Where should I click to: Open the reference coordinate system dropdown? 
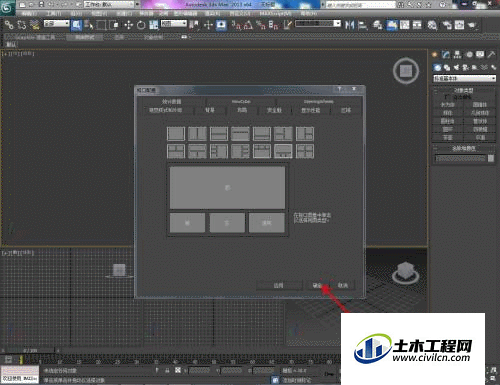click(x=174, y=24)
